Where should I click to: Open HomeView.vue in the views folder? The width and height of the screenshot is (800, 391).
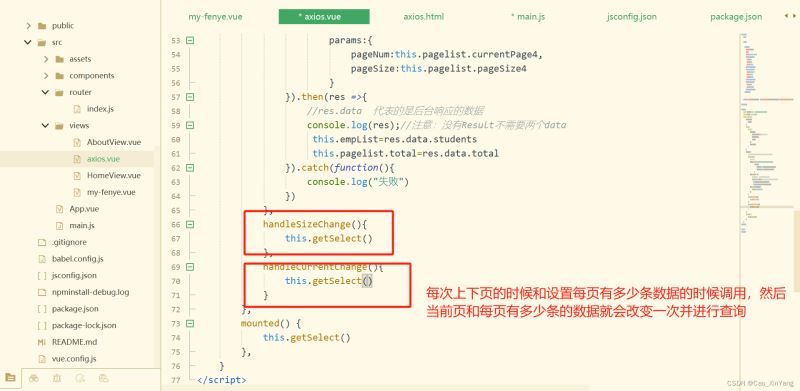click(x=113, y=176)
